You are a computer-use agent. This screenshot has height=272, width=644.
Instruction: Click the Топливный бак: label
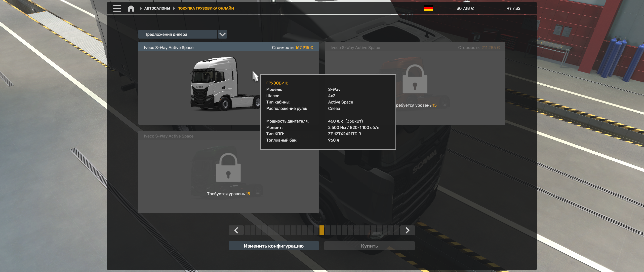coord(282,140)
